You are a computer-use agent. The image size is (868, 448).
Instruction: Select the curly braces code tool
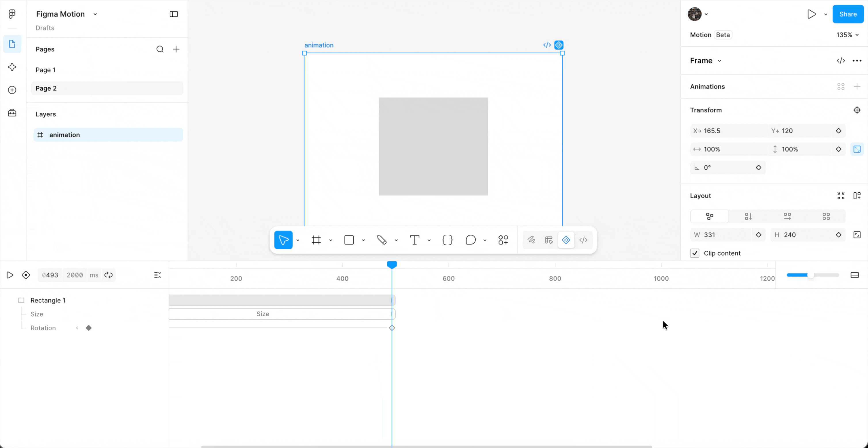(x=448, y=240)
